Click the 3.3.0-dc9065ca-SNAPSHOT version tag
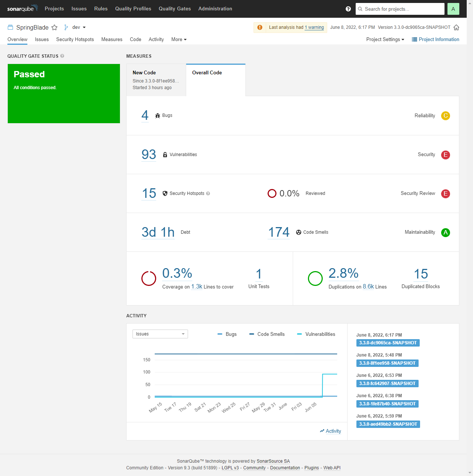Image resolution: width=473 pixels, height=476 pixels. coord(388,343)
